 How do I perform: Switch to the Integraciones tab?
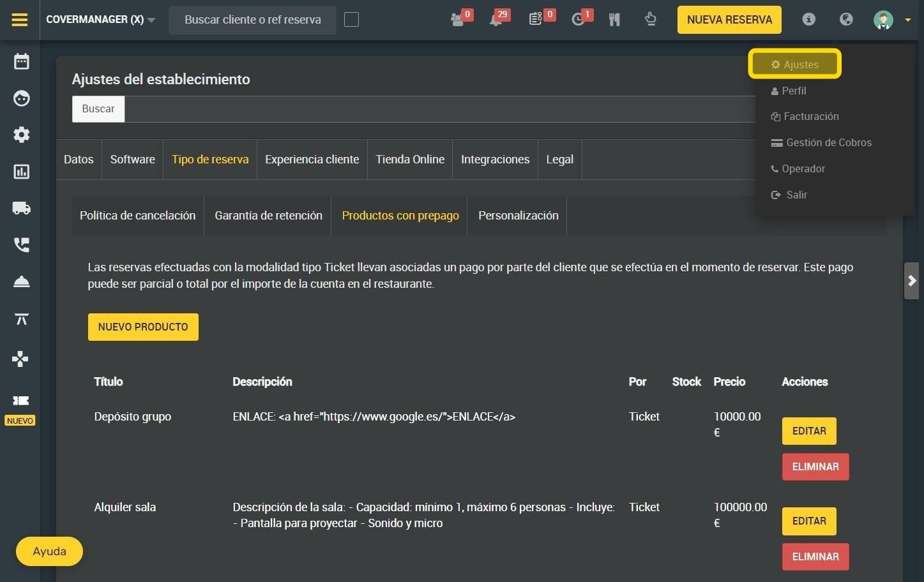[495, 160]
